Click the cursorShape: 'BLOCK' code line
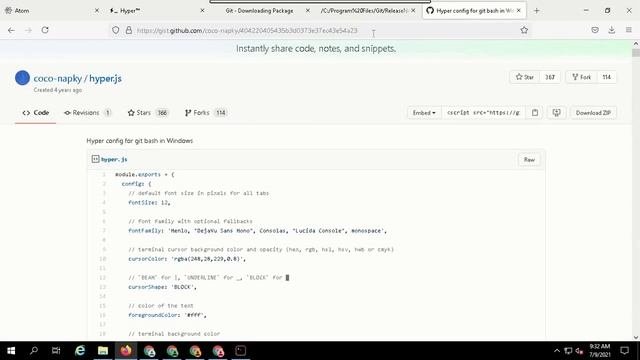Image resolution: width=640 pixels, height=360 pixels. [x=162, y=287]
